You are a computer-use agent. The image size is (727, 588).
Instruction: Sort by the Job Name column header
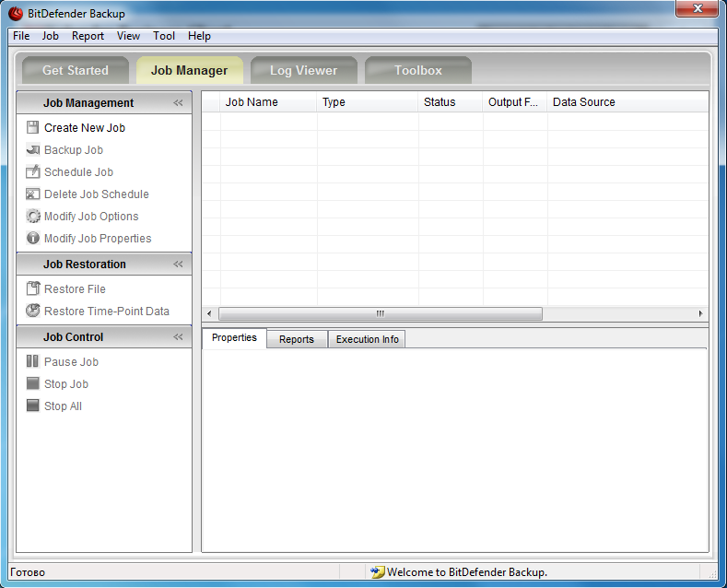[x=268, y=102]
